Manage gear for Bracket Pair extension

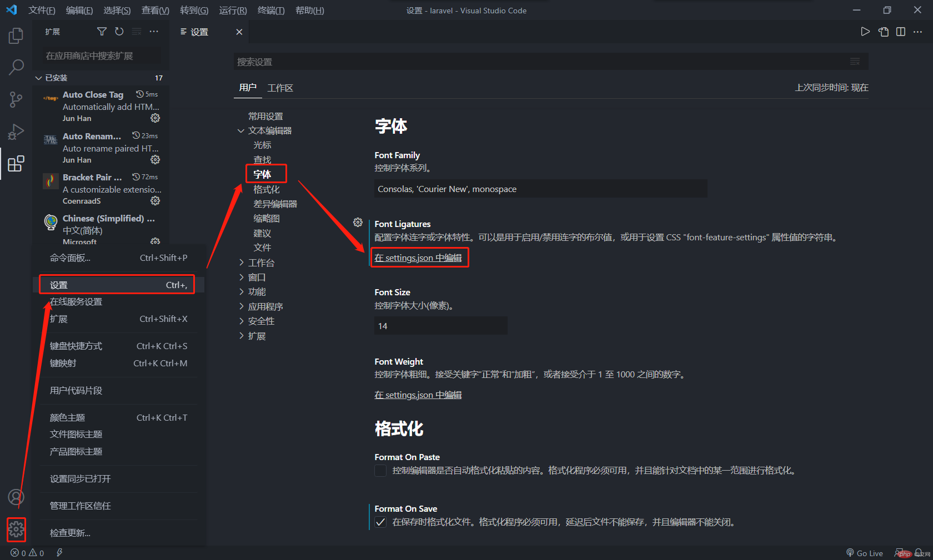point(155,201)
